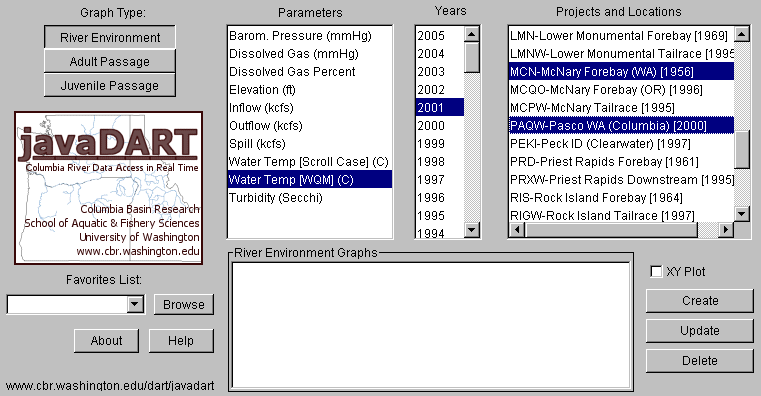
Task: Click the Update graph button
Action: 699,331
